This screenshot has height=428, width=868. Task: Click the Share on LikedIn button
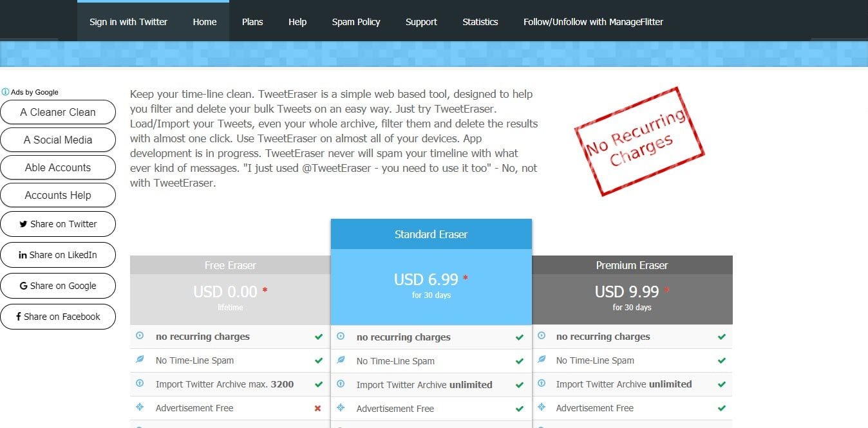coord(58,255)
